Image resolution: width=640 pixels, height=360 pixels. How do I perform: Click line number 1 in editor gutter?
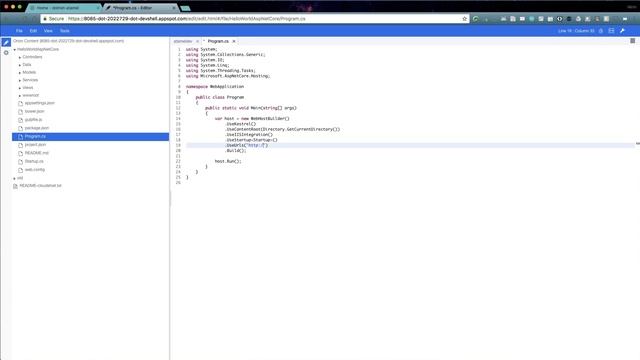pyautogui.click(x=179, y=49)
